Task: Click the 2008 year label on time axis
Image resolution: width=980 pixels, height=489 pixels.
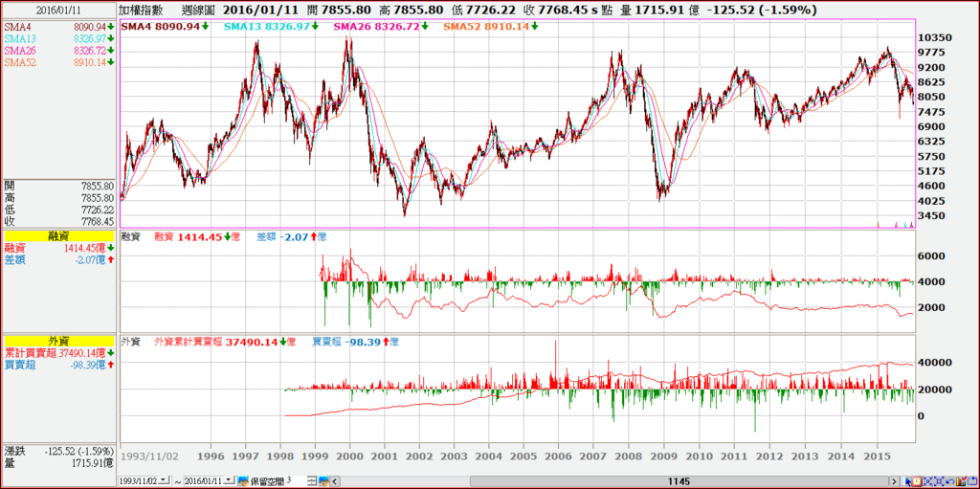Action: 630,456
